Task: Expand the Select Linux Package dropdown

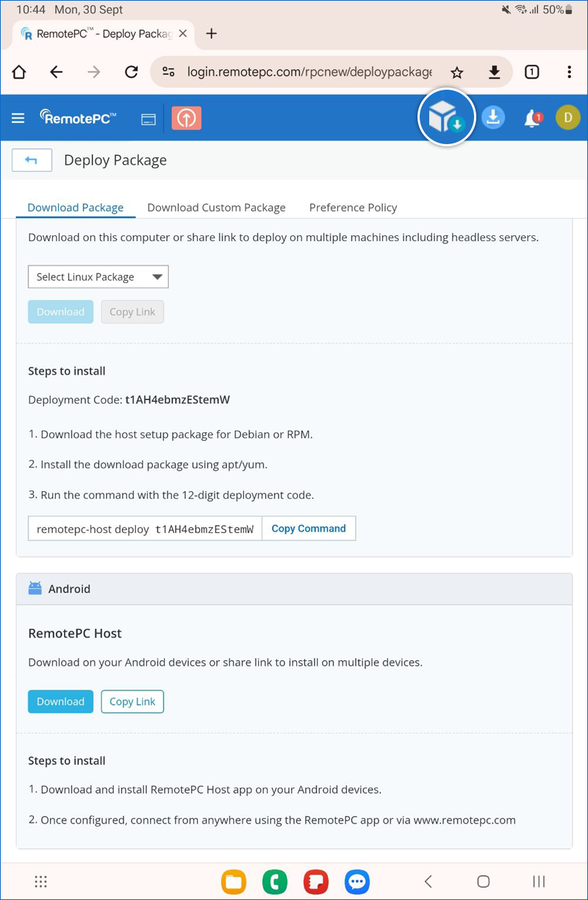Action: pos(98,277)
